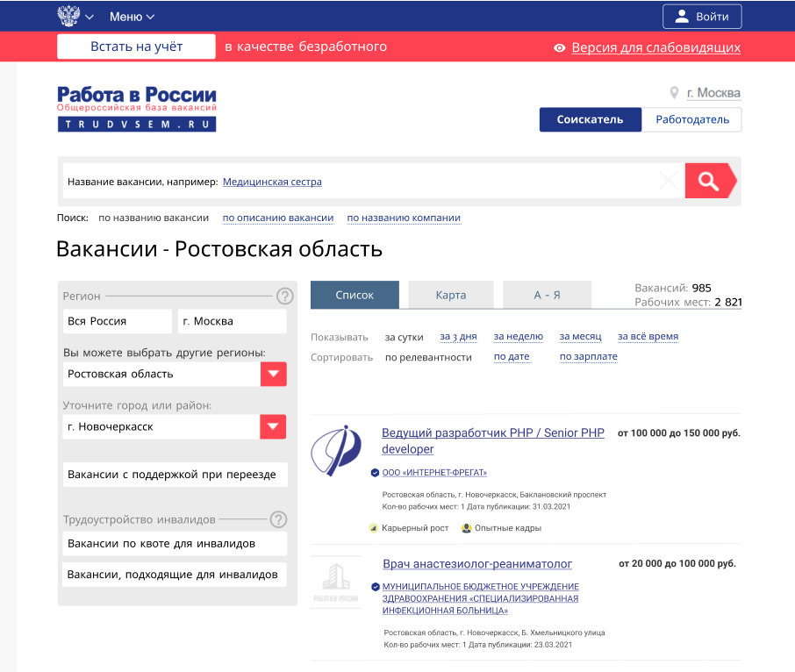Click the Карьерный рост badge icon
Screen dimensions: 795x672
click(x=373, y=528)
